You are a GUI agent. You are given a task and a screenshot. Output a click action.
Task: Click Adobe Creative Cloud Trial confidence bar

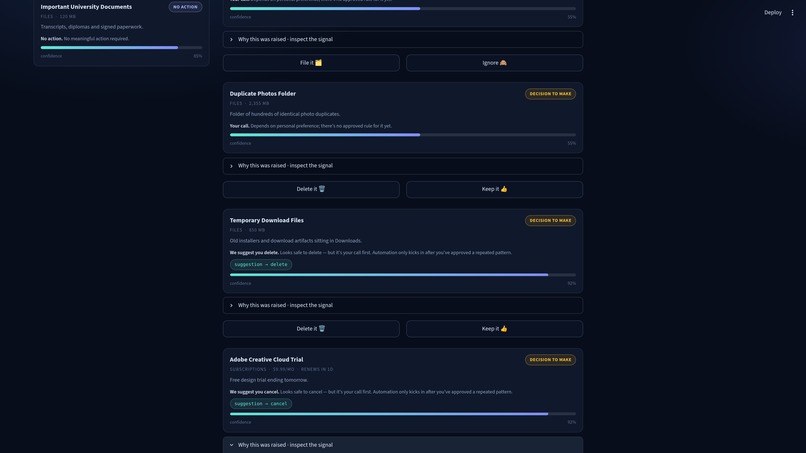click(402, 414)
